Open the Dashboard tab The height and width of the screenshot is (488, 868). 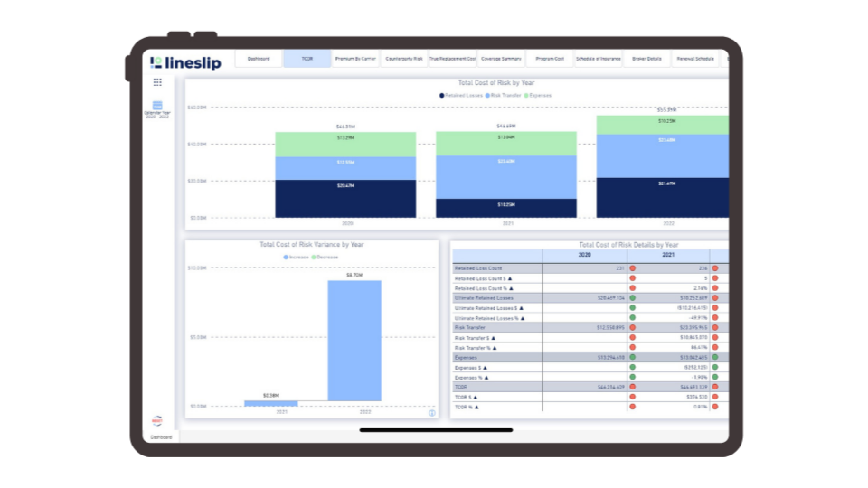point(259,59)
